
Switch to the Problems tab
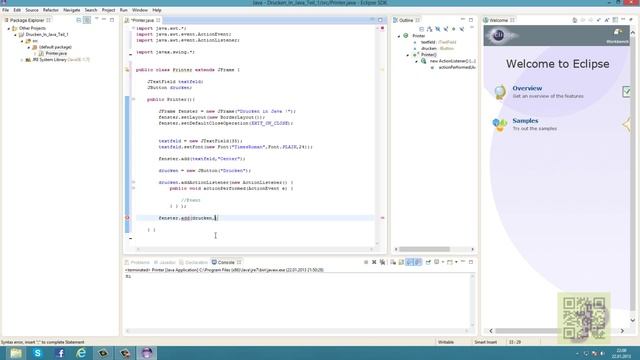(137, 262)
